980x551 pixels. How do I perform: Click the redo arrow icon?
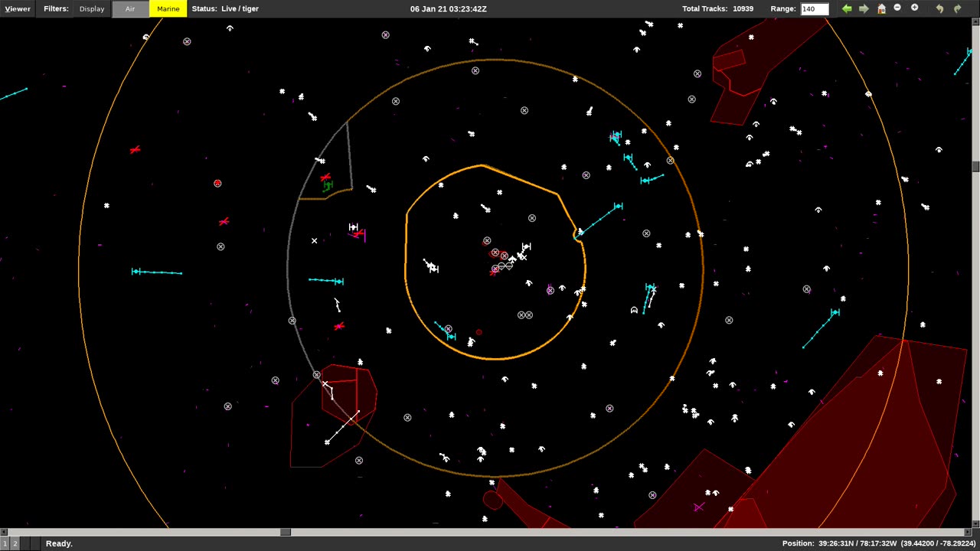pyautogui.click(x=957, y=8)
